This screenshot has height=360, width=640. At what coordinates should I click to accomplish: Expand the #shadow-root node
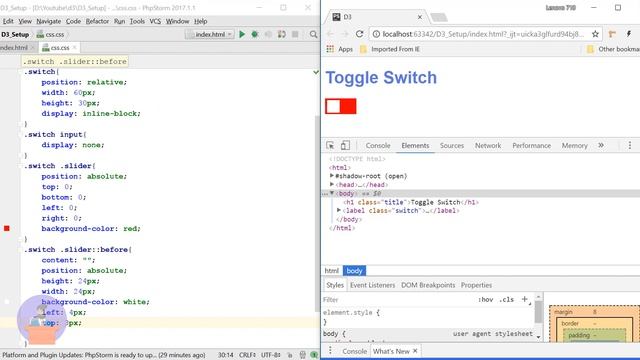(x=332, y=176)
